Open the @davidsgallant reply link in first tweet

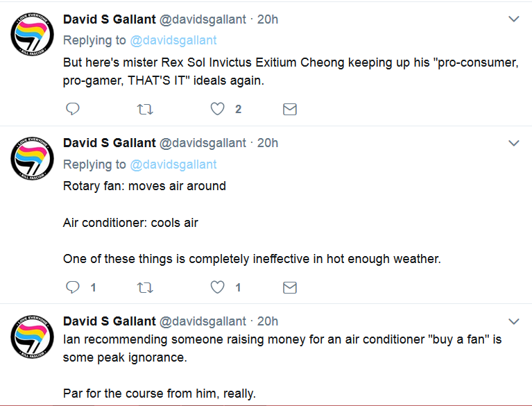(x=173, y=40)
